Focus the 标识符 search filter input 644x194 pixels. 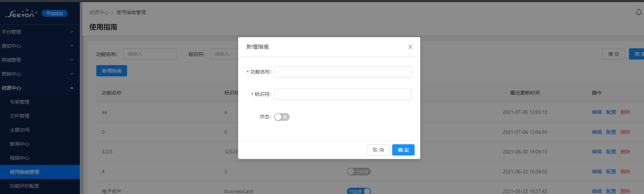(224, 54)
